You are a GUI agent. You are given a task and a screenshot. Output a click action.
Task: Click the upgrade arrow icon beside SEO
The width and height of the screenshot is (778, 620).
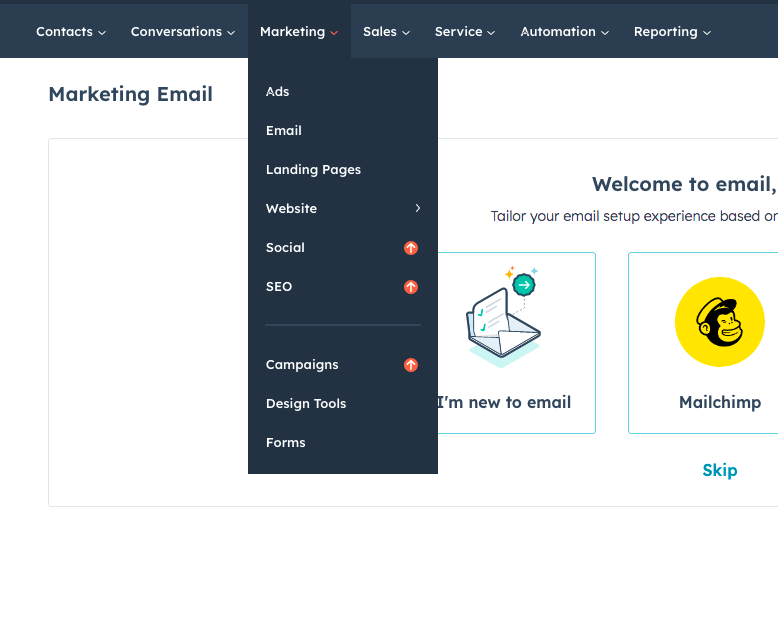pyautogui.click(x=411, y=287)
